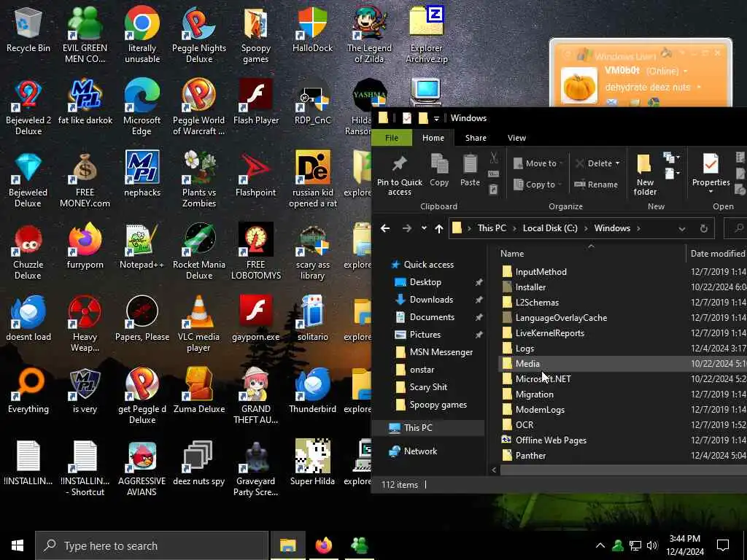
Task: Launch the Chuzzle Deluxe shortcut
Action: pos(28,252)
